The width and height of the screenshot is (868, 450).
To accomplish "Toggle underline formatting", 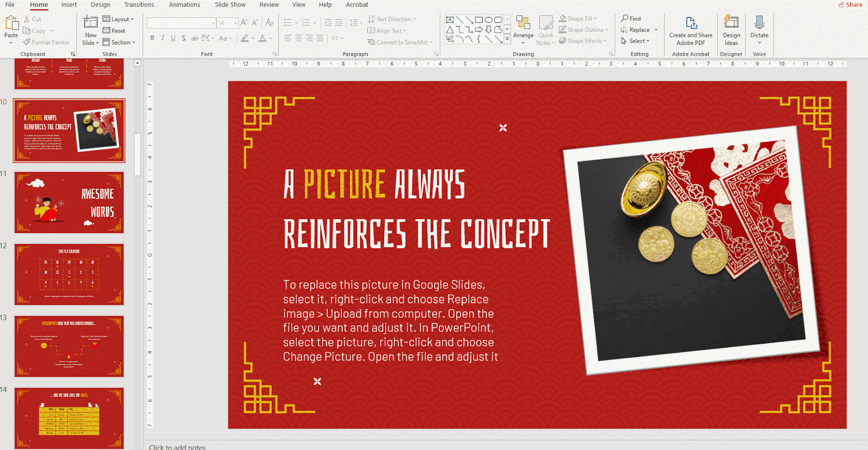I will (x=173, y=38).
